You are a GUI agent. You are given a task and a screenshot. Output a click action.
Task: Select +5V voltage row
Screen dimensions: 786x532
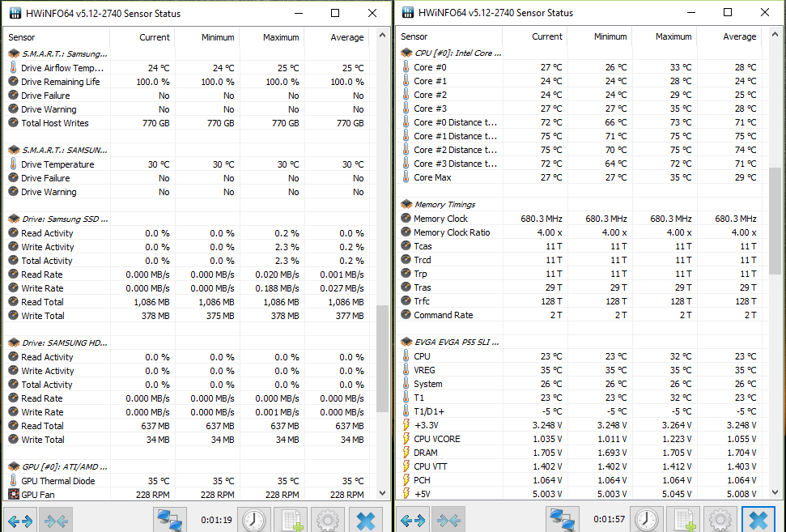(581, 494)
